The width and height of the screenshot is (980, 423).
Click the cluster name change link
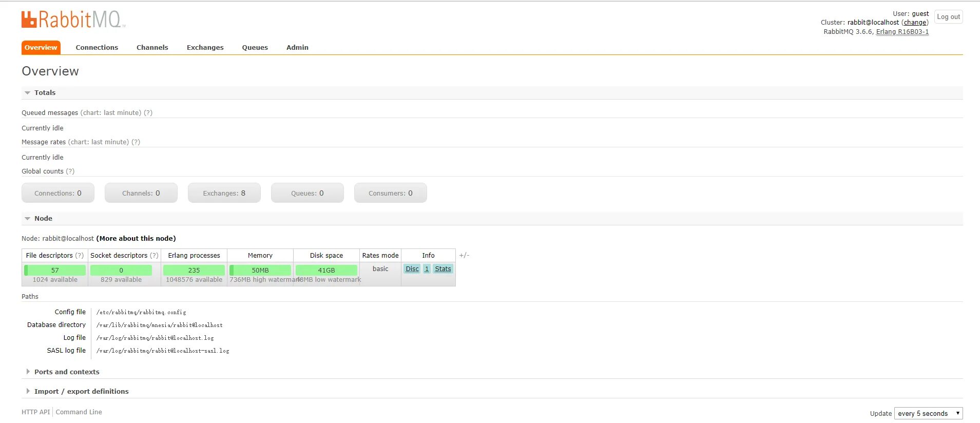point(915,23)
